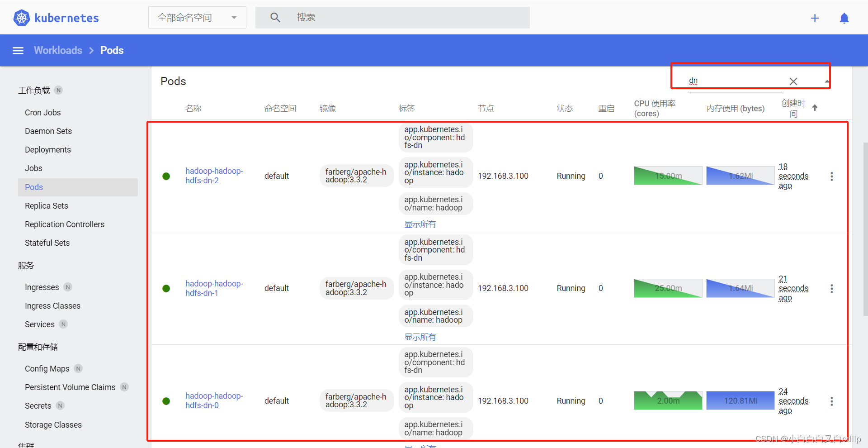Click CPU sparkline 2.00m for hdfs-dn-0
This screenshot has width=868, height=448.
[x=668, y=400]
